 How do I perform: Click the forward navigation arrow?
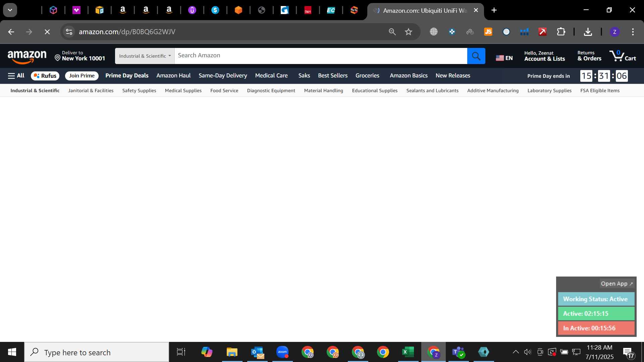click(x=29, y=32)
